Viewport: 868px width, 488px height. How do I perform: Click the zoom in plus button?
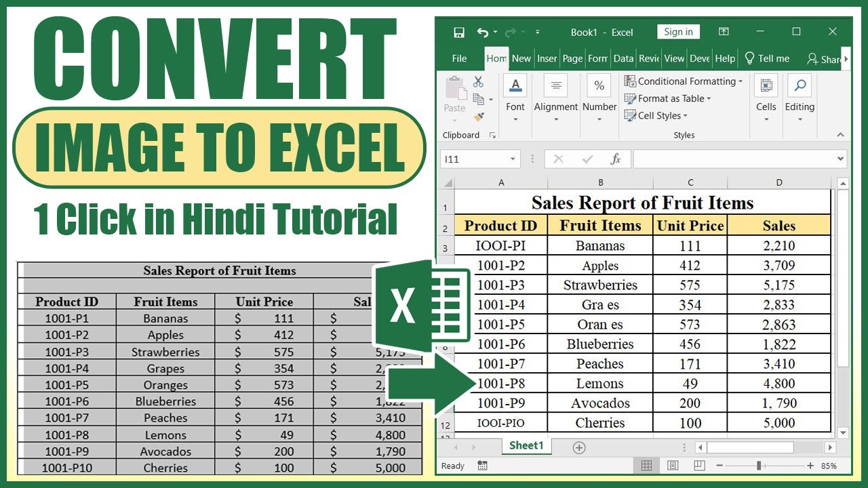[x=810, y=466]
